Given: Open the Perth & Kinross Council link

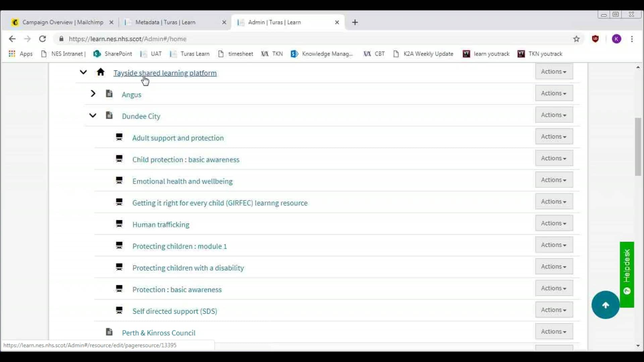Looking at the screenshot, I should 159,333.
